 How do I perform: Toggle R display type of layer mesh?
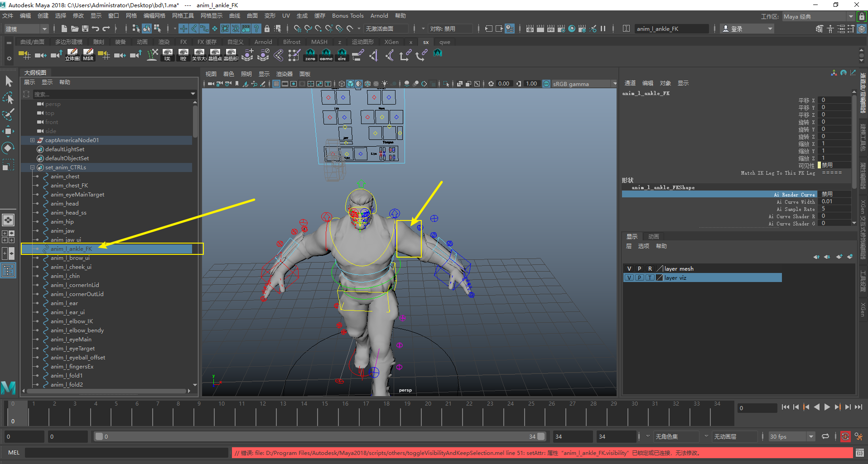(650, 268)
